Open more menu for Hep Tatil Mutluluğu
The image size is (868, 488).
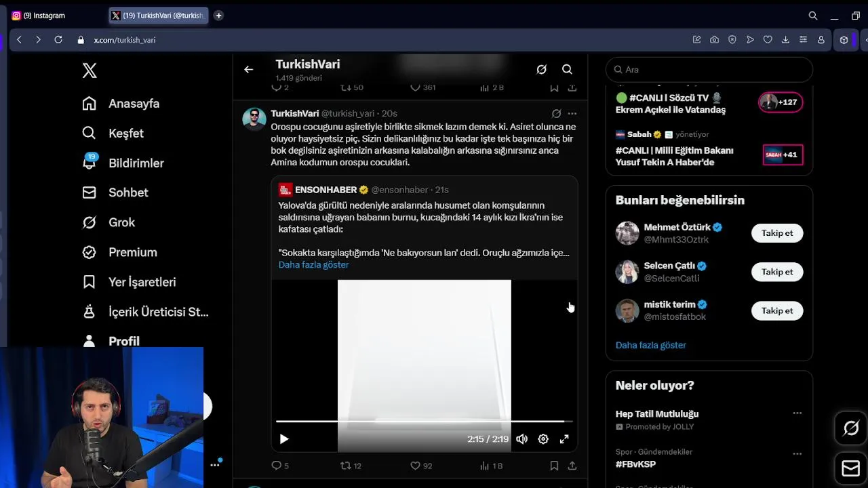pos(797,413)
